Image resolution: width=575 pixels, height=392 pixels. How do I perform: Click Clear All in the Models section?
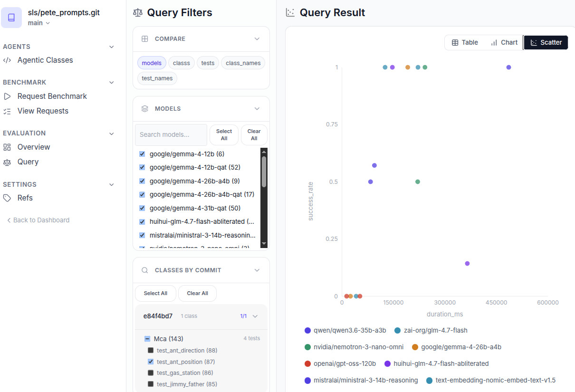pos(254,134)
